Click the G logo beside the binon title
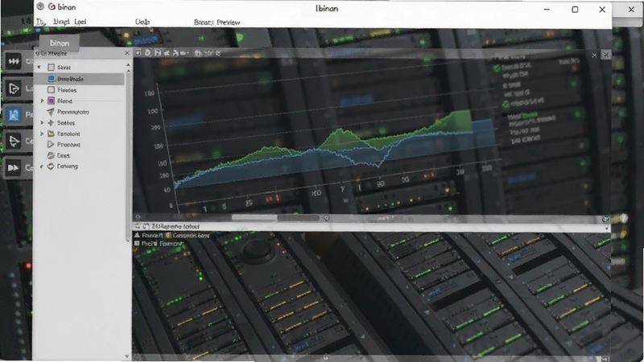This screenshot has width=644, height=362. click(52, 6)
